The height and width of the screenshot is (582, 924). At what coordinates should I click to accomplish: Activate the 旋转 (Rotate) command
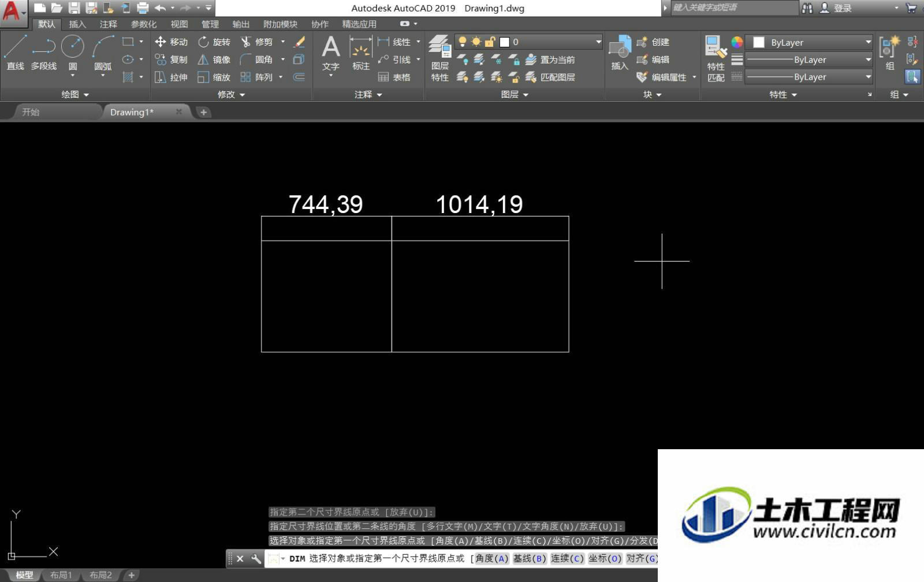point(214,42)
